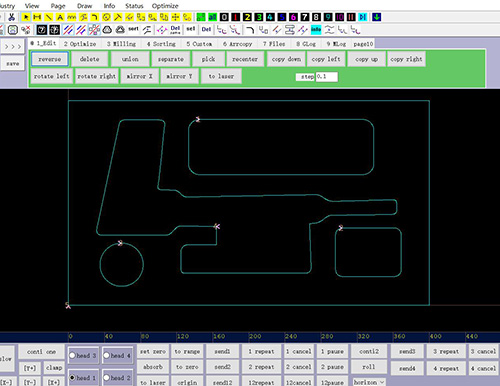Click the cyan skip-to-end icon

[362, 17]
